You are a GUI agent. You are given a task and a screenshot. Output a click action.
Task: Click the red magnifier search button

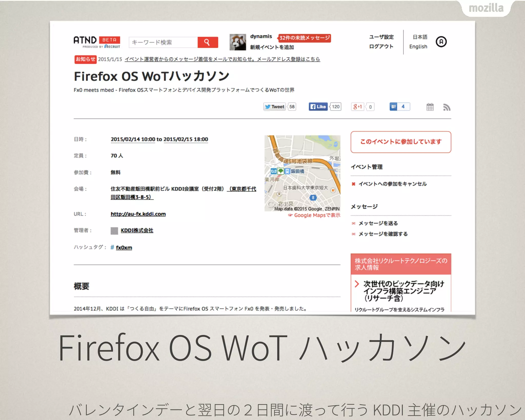point(208,42)
